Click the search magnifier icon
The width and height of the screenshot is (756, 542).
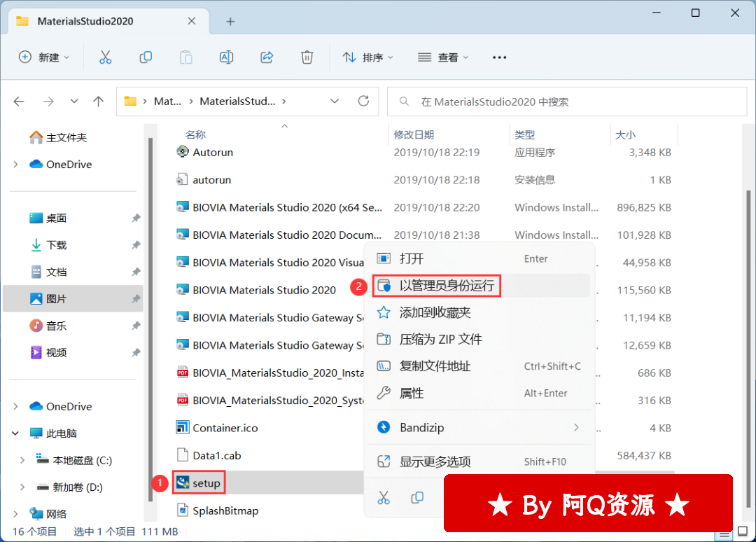[404, 102]
